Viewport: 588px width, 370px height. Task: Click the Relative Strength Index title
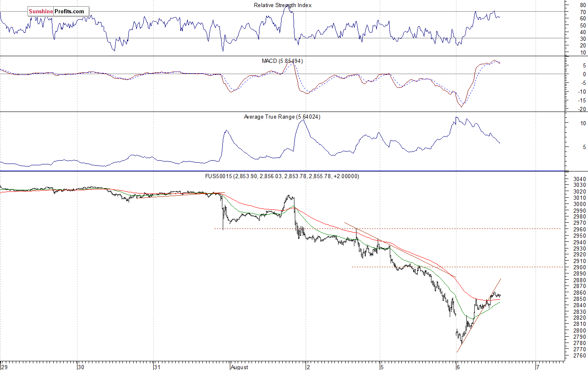(x=283, y=5)
